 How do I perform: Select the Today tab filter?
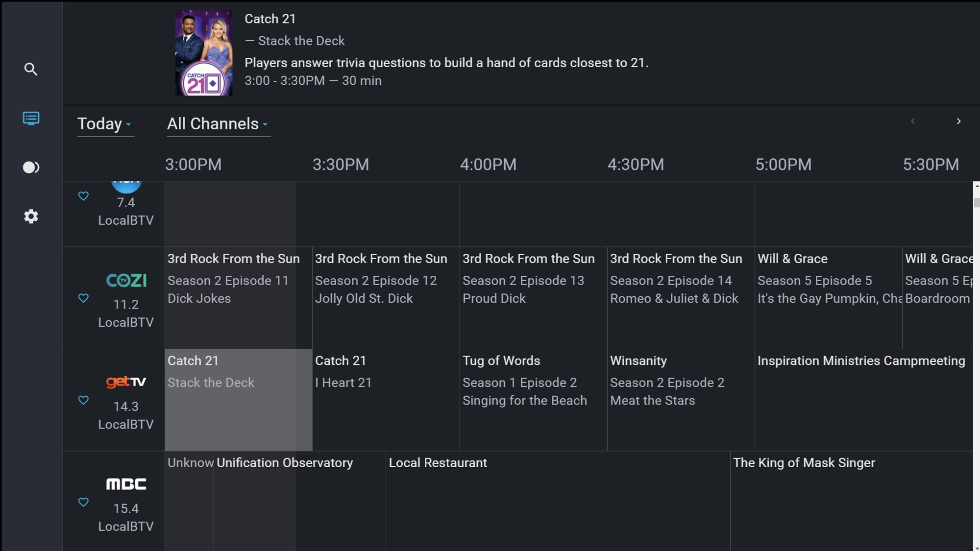click(104, 123)
